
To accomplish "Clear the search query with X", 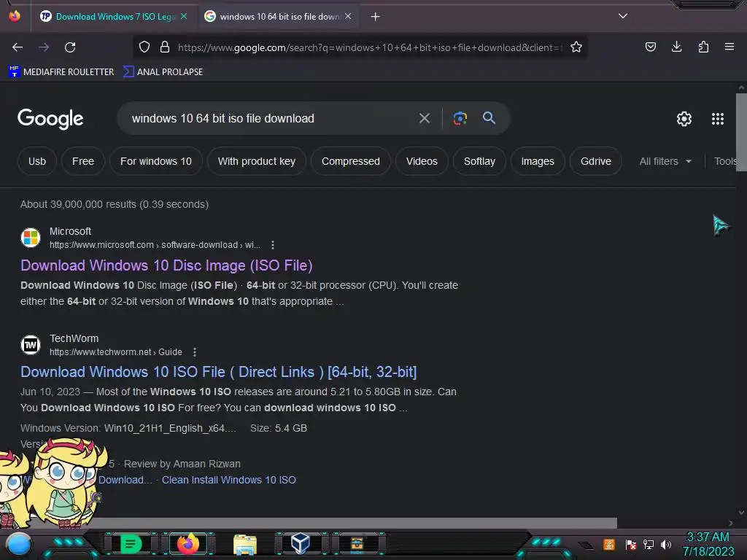I will [425, 118].
